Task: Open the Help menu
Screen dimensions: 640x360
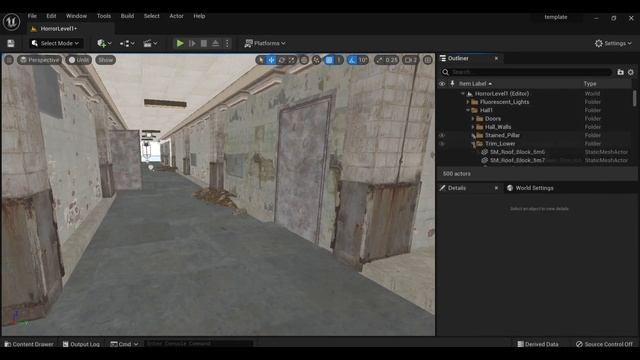Action: (199, 16)
